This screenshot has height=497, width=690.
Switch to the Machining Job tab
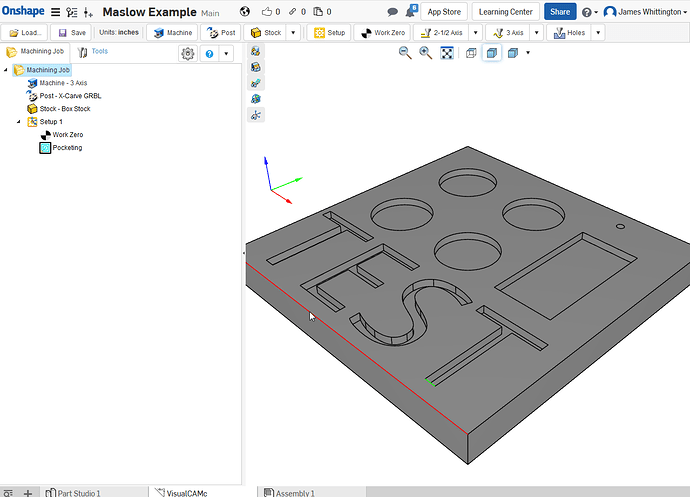(35, 52)
